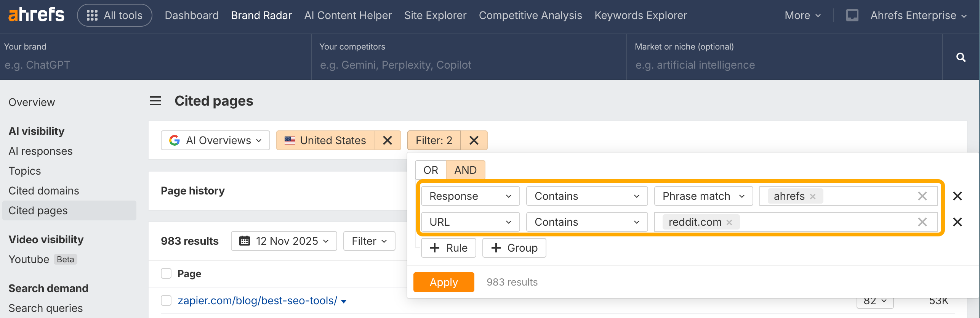
Task: Open the 12 Nov 2025 date picker
Action: click(x=284, y=241)
